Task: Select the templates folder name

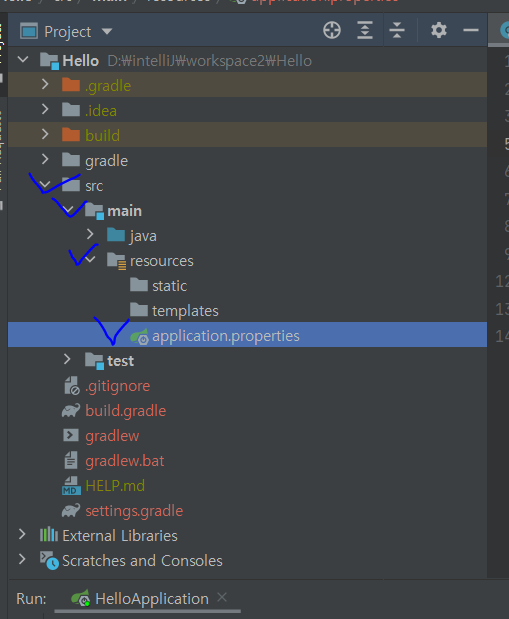Action: [185, 311]
